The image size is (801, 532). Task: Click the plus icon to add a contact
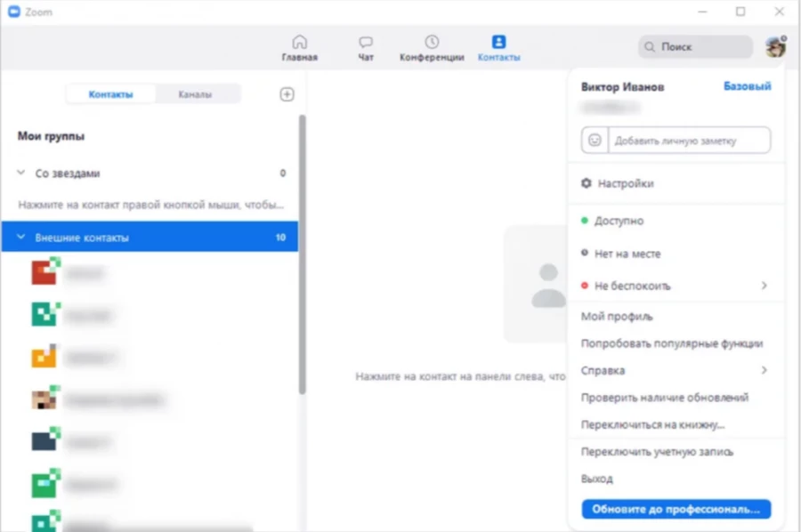pyautogui.click(x=287, y=93)
